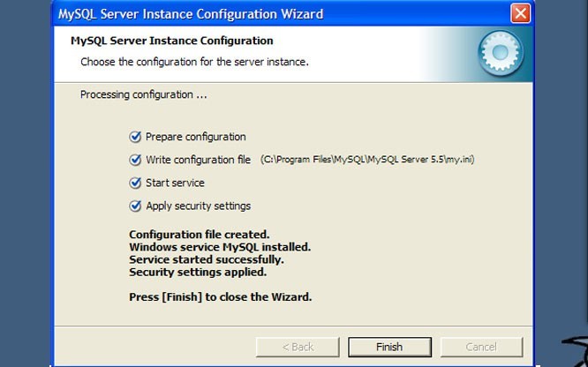Click the Apply security settings checkmark icon
This screenshot has height=367, width=588.
[x=135, y=206]
